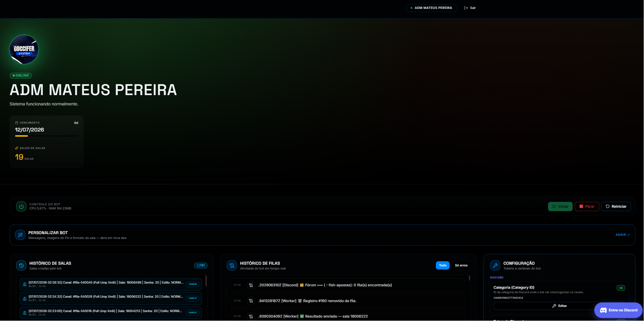Click the 540040 tag badge
This screenshot has width=644, height=321.
tap(193, 284)
